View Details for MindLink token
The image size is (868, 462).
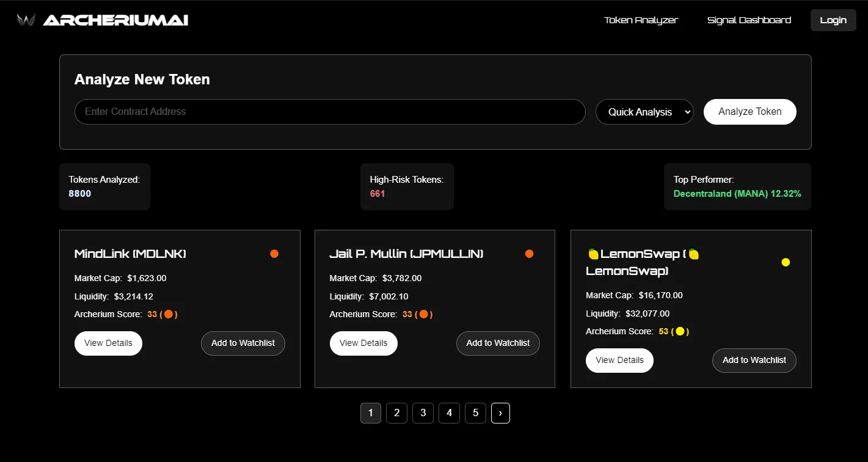coord(108,343)
